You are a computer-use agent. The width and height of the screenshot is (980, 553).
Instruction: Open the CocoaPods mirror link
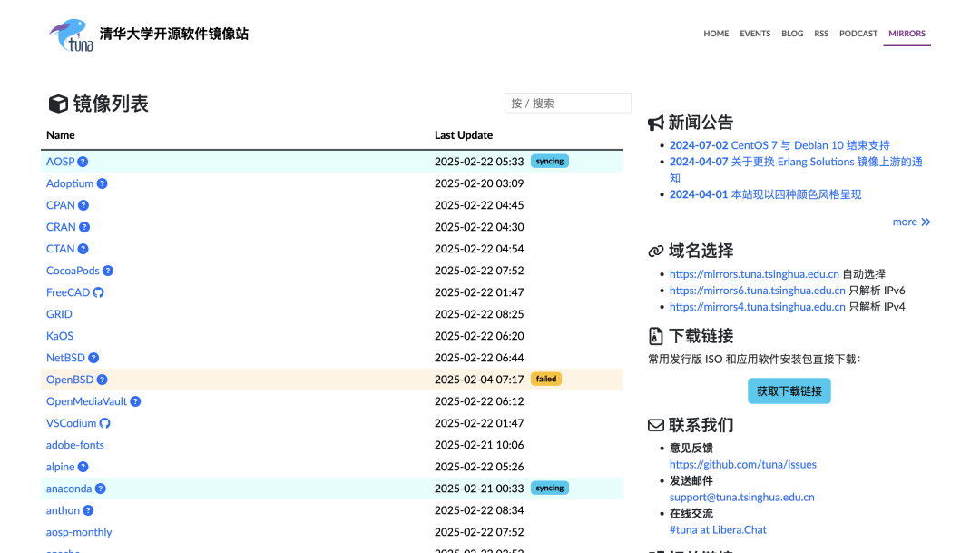[x=73, y=271]
